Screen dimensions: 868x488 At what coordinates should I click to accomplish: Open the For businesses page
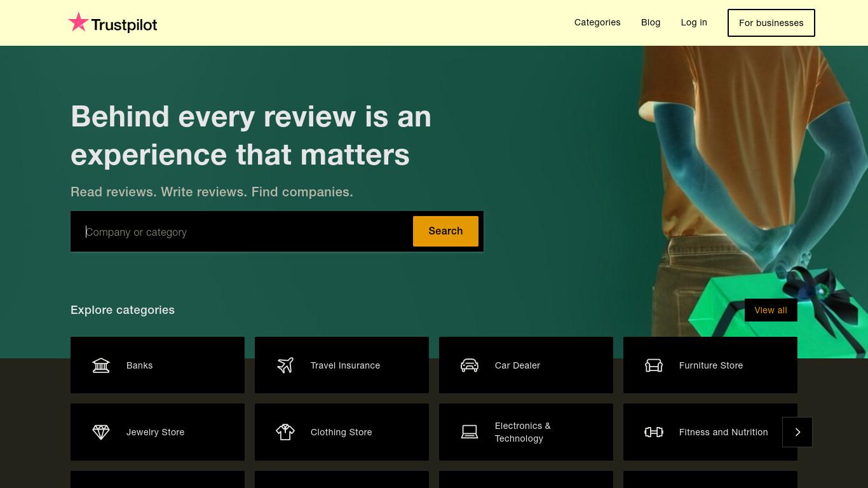tap(771, 23)
